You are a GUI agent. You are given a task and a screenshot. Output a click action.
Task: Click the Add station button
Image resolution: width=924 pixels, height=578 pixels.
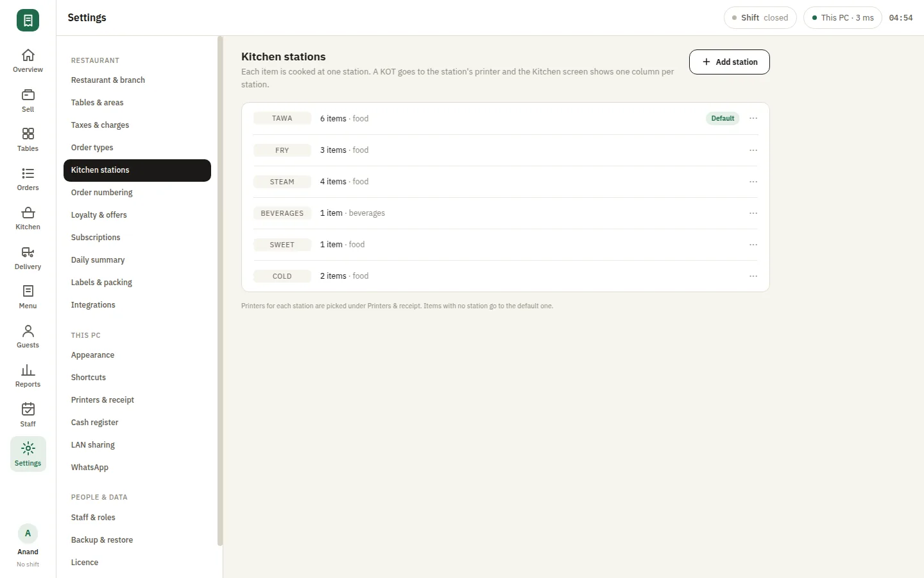click(x=730, y=62)
